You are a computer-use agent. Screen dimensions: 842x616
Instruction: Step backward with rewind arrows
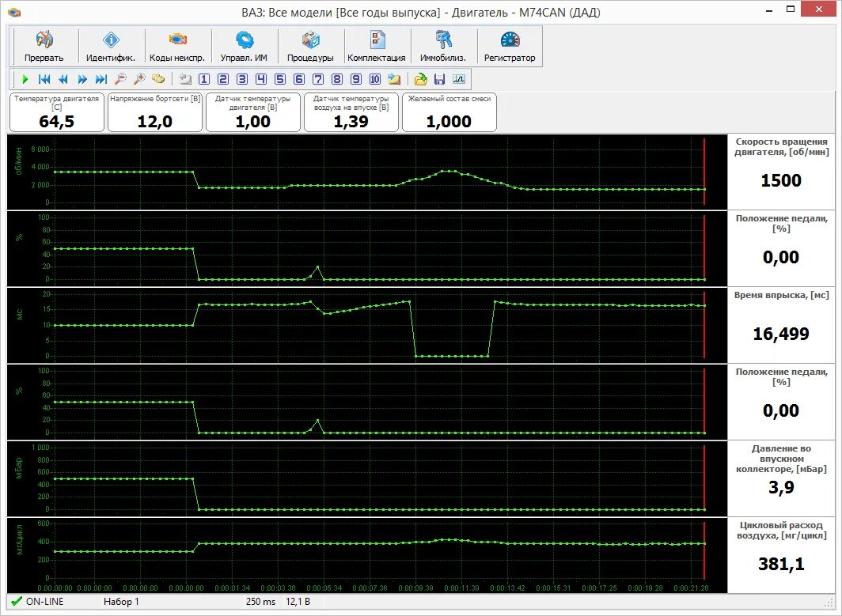(x=63, y=79)
